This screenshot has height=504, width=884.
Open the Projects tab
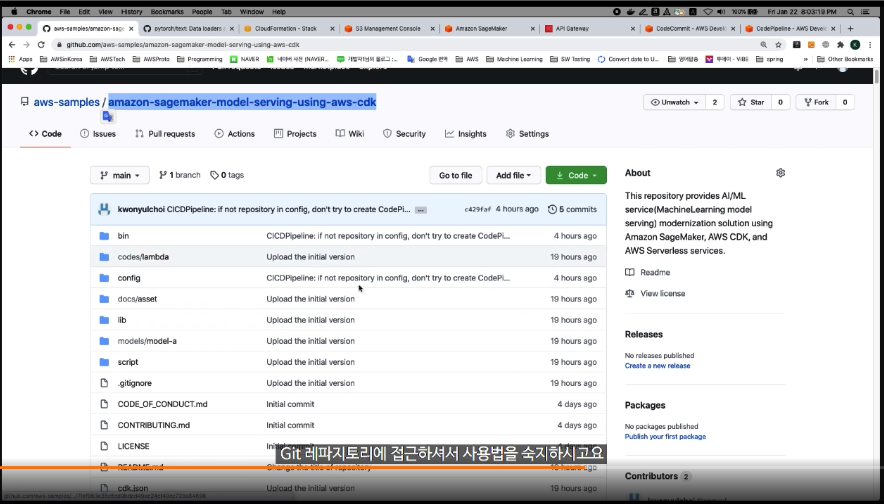click(295, 134)
